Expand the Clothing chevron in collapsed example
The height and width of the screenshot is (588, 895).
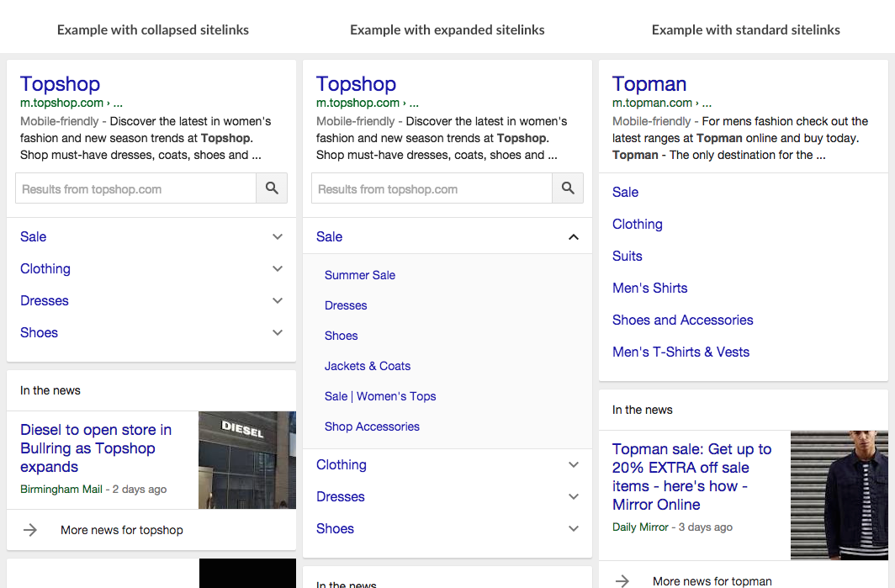[x=278, y=269]
